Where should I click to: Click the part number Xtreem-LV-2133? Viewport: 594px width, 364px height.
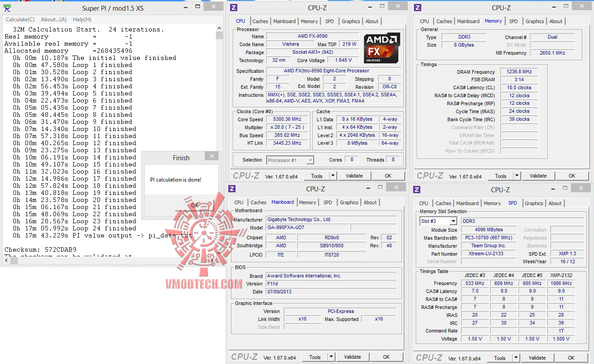[488, 254]
